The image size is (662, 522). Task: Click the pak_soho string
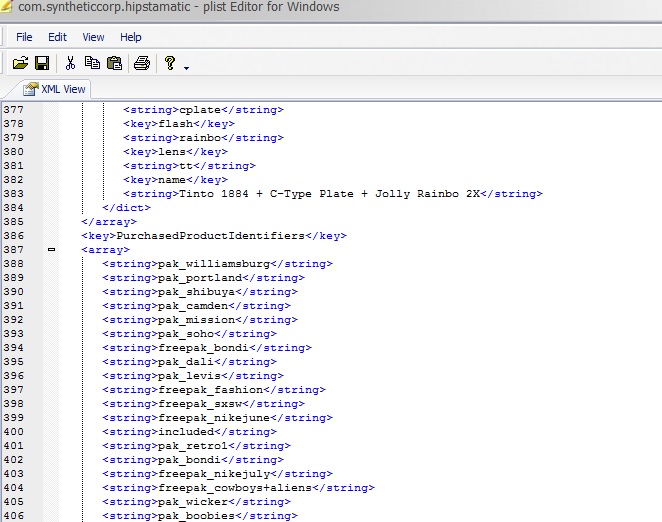coord(190,334)
